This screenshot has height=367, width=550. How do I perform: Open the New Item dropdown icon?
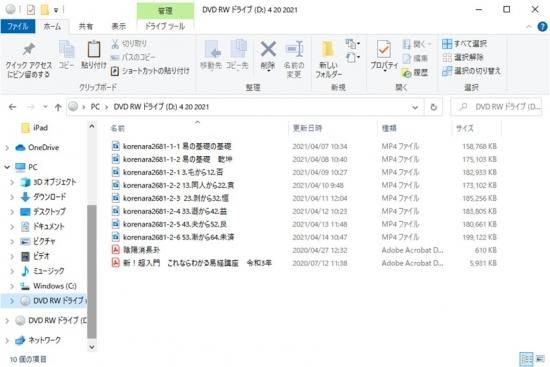point(353,44)
